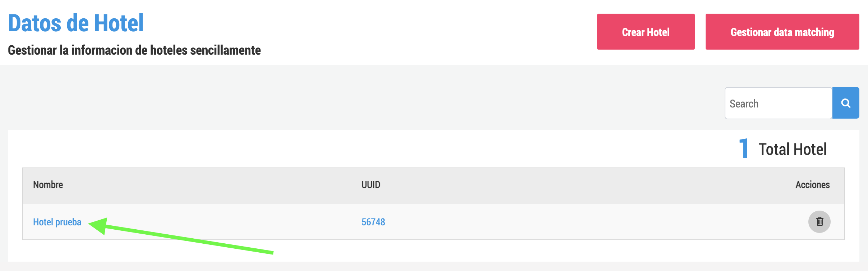
Task: Click the green arrow annotation
Action: (181, 235)
